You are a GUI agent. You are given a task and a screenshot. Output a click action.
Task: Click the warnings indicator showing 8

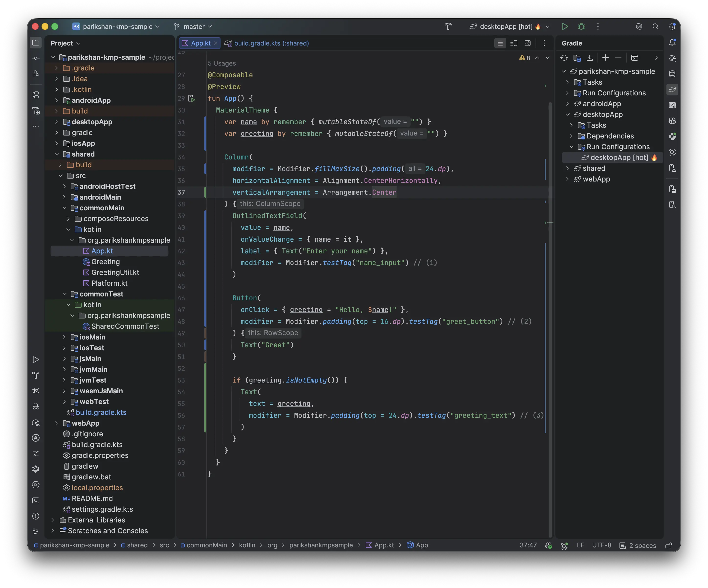pyautogui.click(x=525, y=58)
